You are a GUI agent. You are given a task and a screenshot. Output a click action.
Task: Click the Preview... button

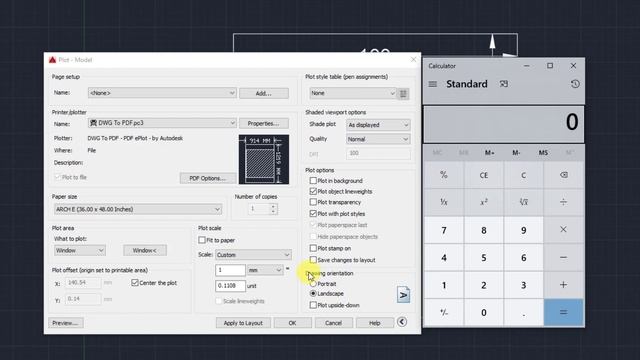click(65, 323)
